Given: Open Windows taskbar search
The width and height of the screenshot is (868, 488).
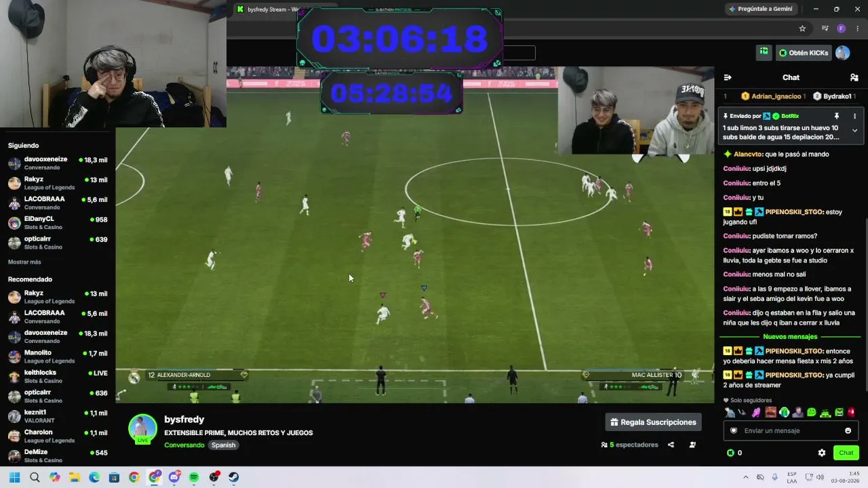Looking at the screenshot, I should click(x=35, y=477).
